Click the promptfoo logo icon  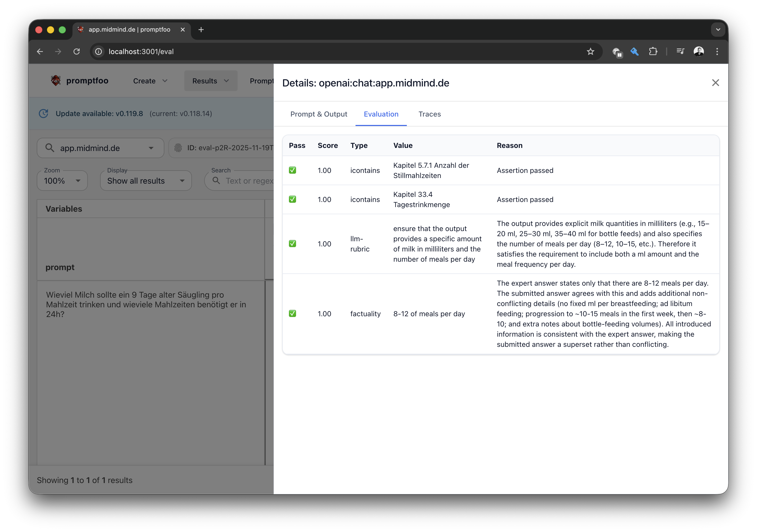pos(56,81)
